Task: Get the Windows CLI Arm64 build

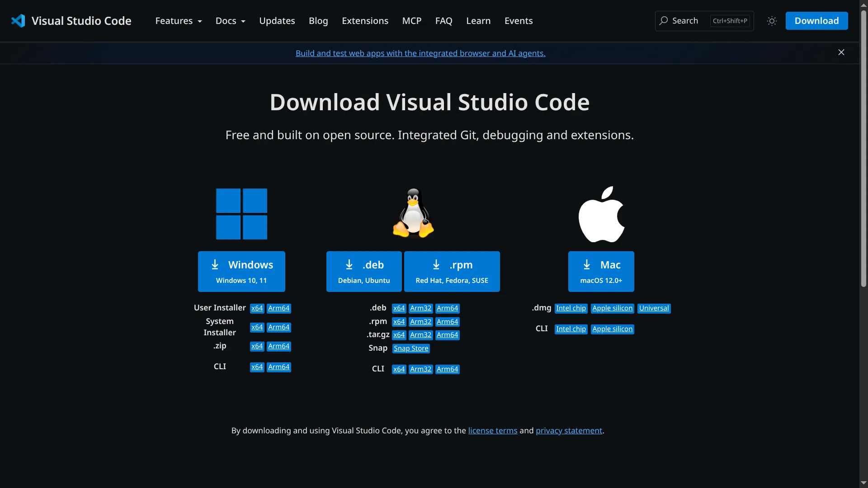Action: pos(279,367)
